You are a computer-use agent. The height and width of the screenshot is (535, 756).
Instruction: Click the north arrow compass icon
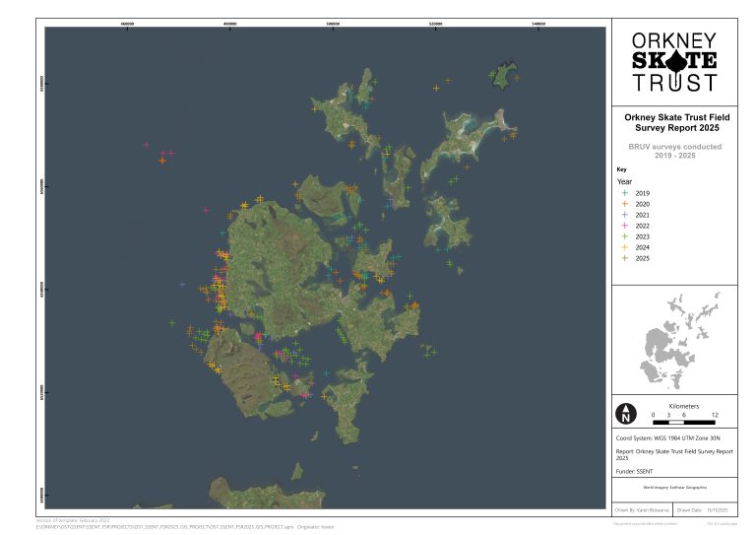625,414
